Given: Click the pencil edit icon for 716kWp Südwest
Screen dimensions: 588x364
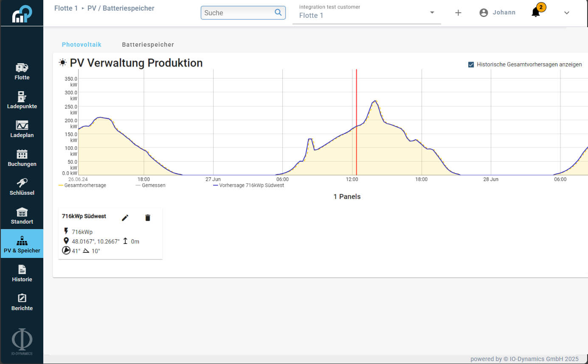Looking at the screenshot, I should tap(125, 218).
